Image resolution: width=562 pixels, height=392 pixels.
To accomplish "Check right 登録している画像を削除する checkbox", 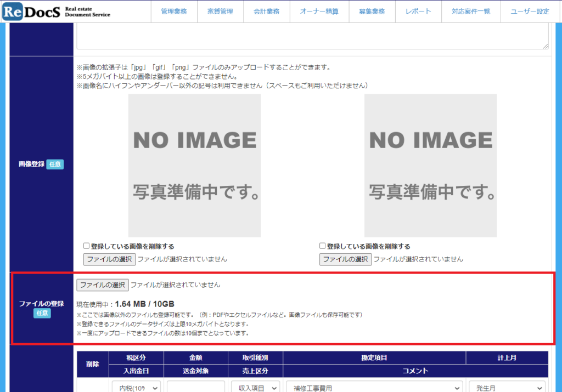I will (322, 246).
